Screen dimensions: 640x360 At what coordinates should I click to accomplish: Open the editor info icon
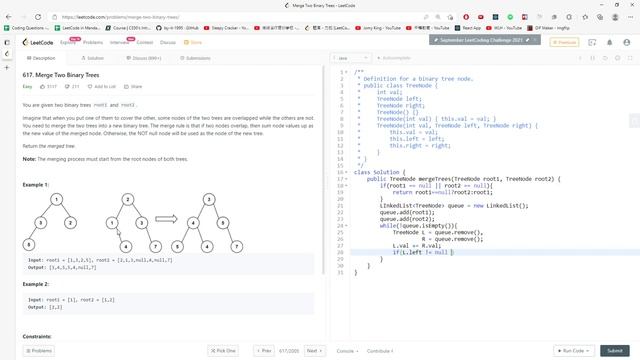click(x=580, y=58)
